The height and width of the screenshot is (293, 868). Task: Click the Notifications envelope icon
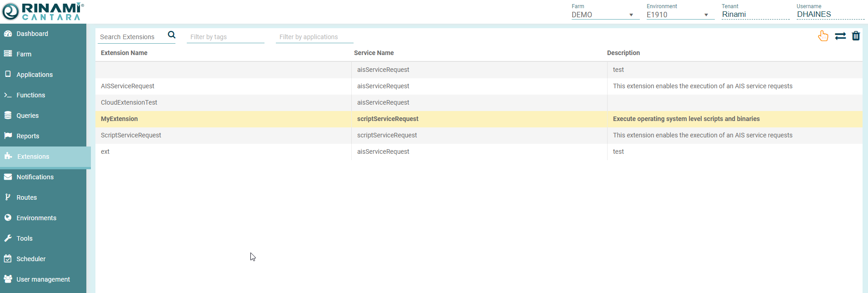tap(8, 177)
